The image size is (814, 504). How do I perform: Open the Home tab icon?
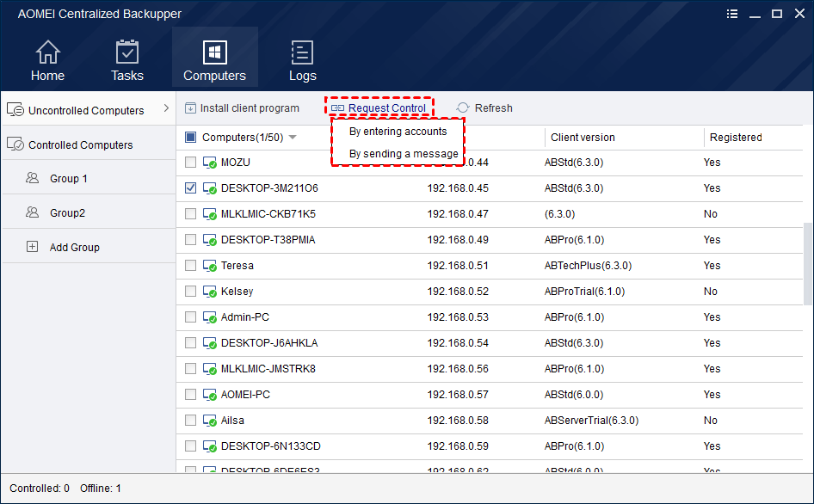point(48,52)
